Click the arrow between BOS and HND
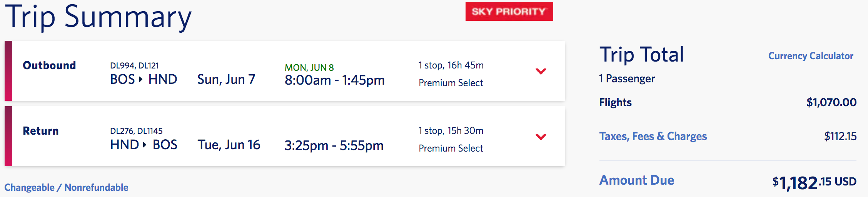The image size is (868, 197). click(x=141, y=79)
